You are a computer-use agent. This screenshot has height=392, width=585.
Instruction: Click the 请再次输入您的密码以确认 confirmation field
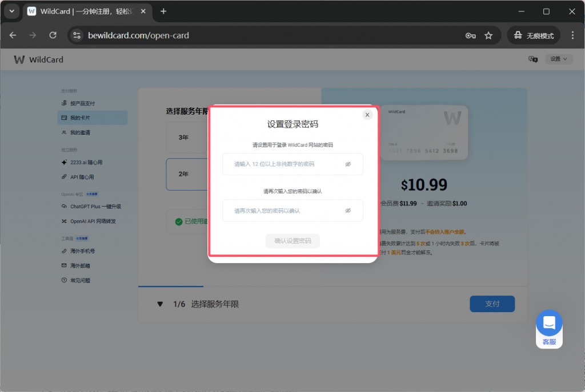(x=292, y=211)
